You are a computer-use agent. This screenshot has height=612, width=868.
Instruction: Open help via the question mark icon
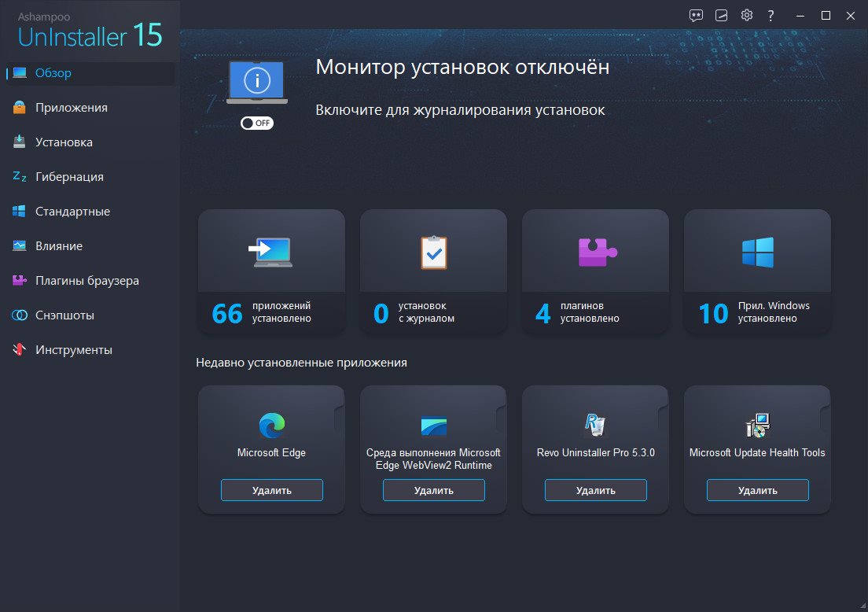771,16
